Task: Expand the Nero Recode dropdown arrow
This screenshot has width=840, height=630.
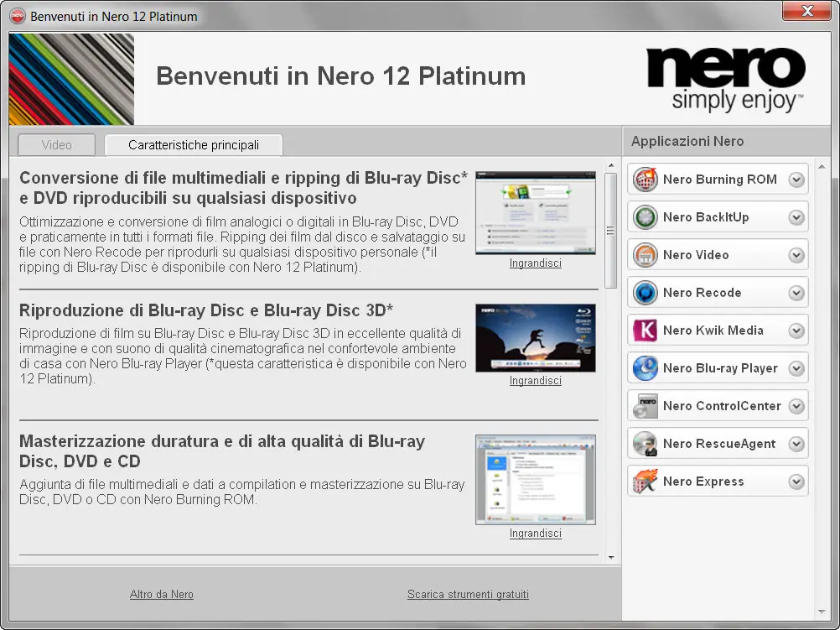Action: pos(796,293)
